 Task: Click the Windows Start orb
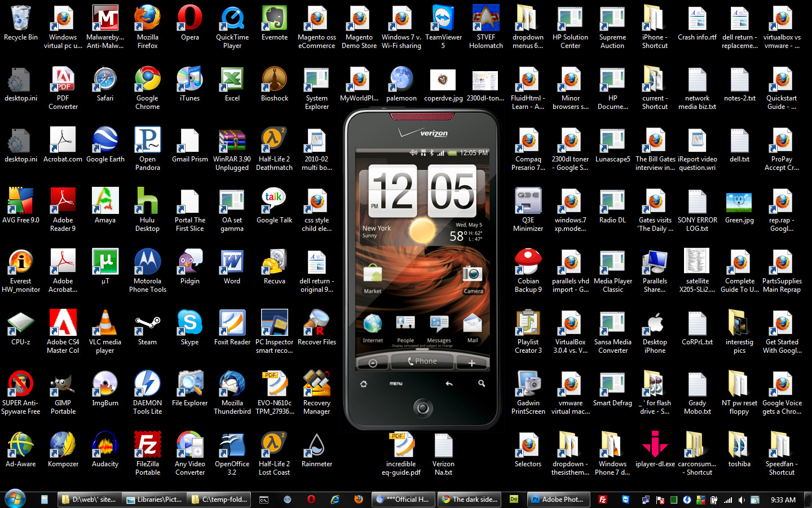[15, 499]
